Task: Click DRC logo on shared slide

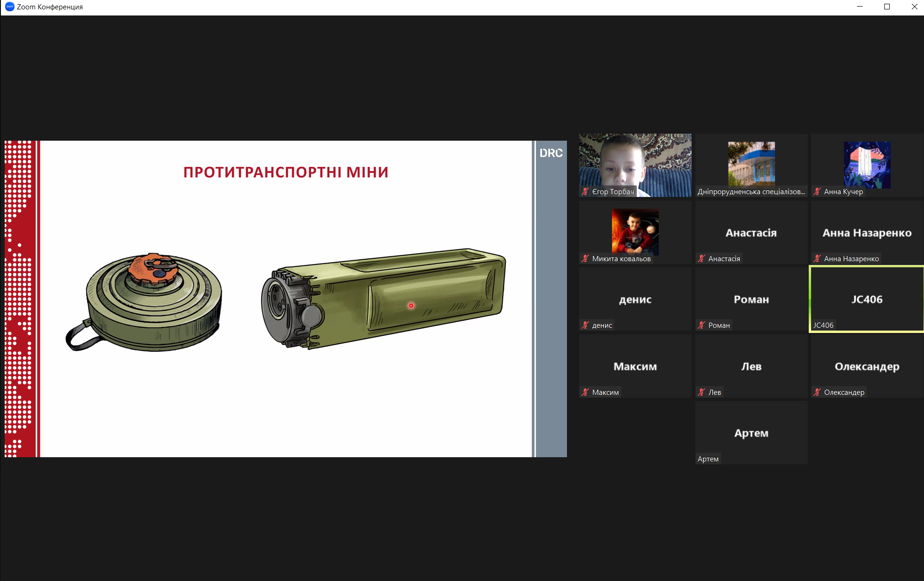Action: (551, 153)
